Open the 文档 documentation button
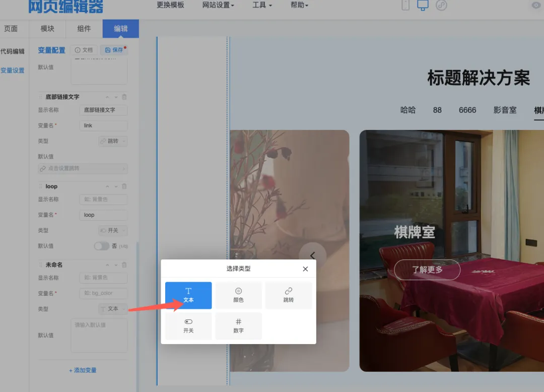This screenshot has width=544, height=392. click(x=84, y=50)
